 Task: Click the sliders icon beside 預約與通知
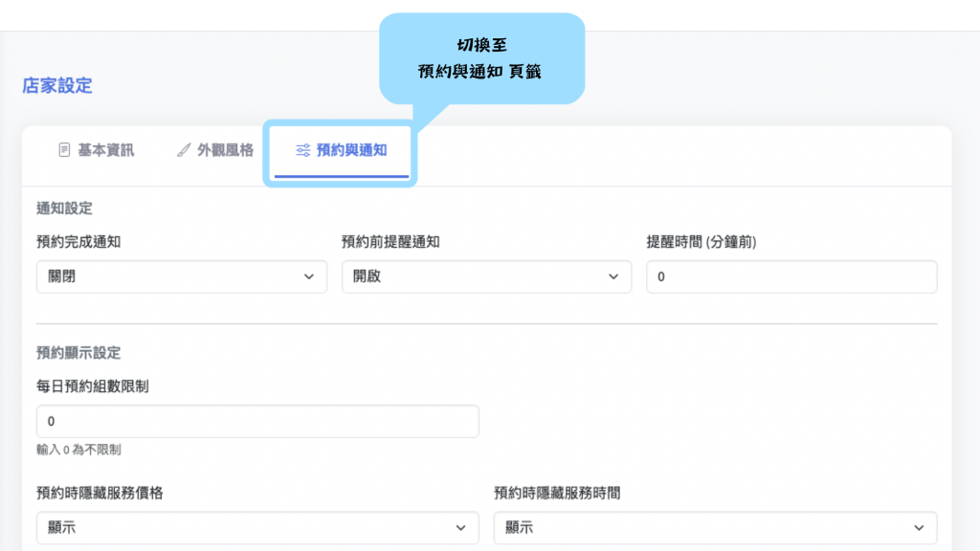[302, 150]
